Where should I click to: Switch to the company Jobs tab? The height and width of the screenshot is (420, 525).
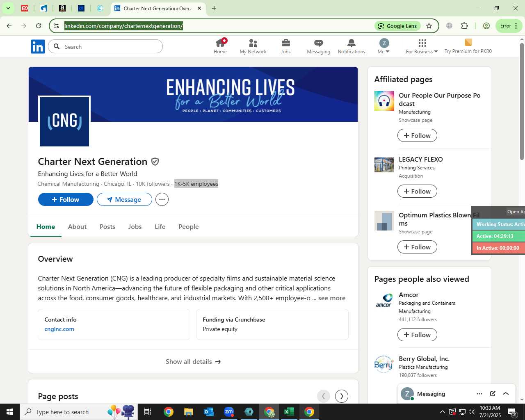coord(135,226)
